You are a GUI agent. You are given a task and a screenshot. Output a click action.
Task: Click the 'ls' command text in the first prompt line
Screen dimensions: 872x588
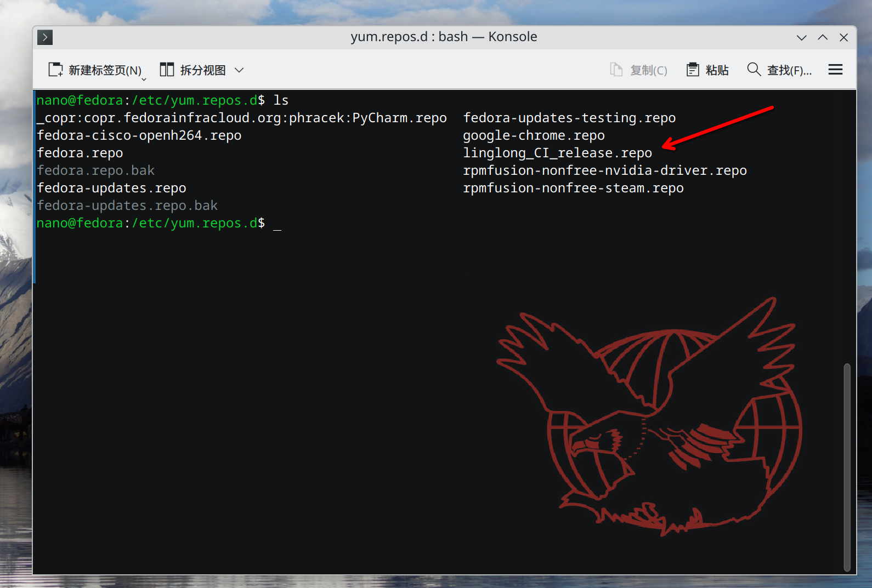tap(281, 100)
